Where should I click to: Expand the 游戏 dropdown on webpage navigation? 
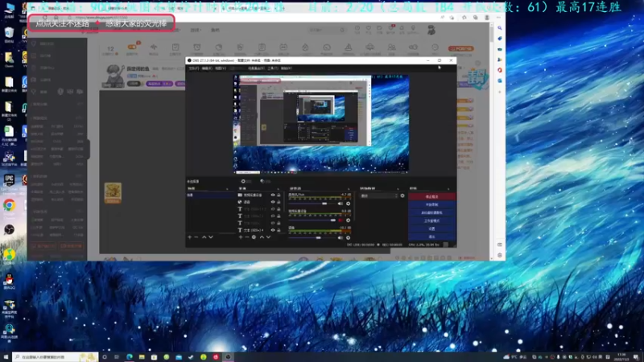tap(196, 30)
